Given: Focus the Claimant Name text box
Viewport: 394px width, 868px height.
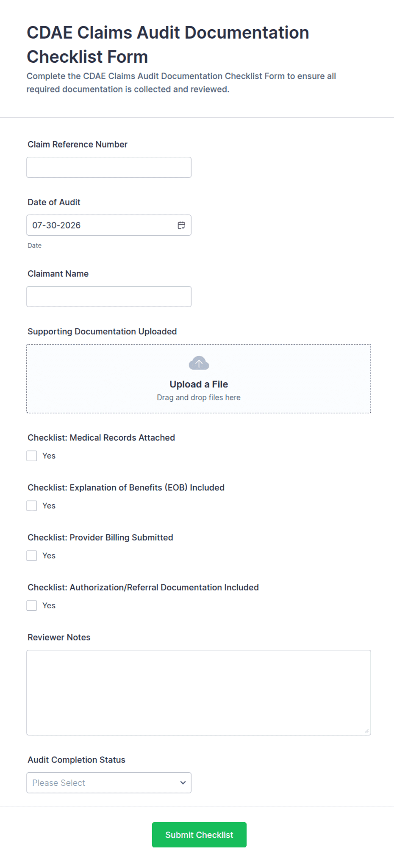Looking at the screenshot, I should 109,297.
